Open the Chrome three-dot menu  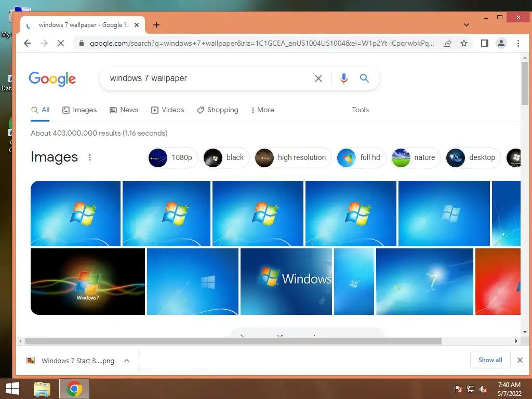click(x=518, y=43)
